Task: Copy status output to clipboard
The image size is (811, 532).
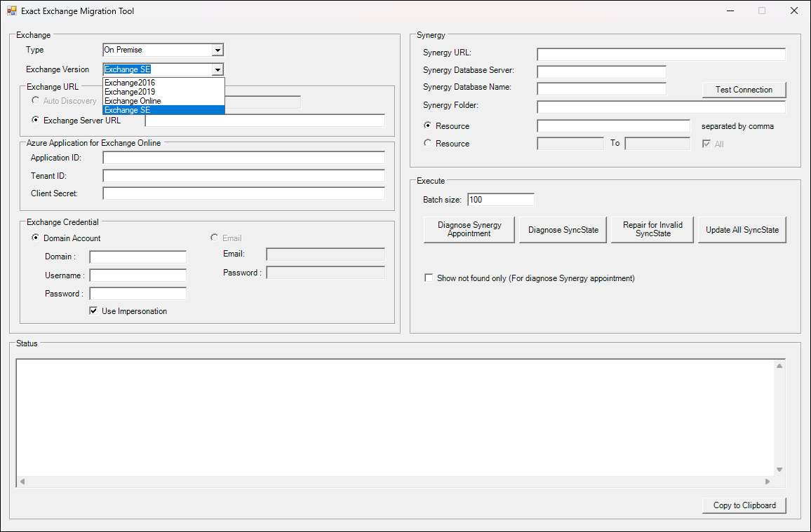Action: pyautogui.click(x=744, y=505)
